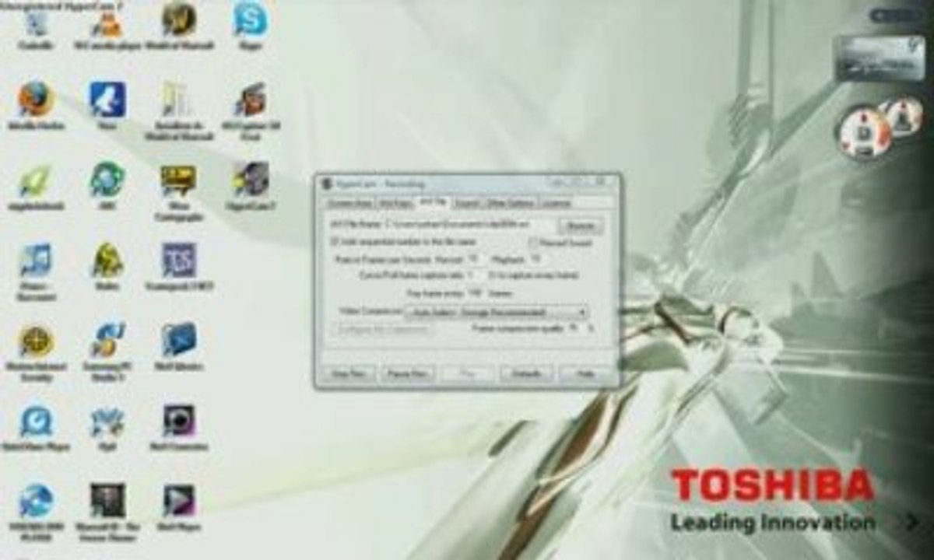Click the Defaults button
Image resolution: width=934 pixels, height=560 pixels.
tap(526, 373)
